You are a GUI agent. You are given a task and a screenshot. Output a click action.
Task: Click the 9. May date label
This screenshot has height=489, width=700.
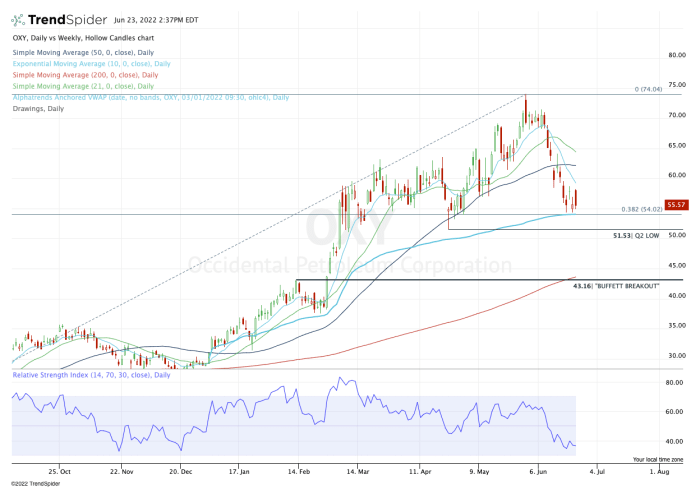[479, 472]
